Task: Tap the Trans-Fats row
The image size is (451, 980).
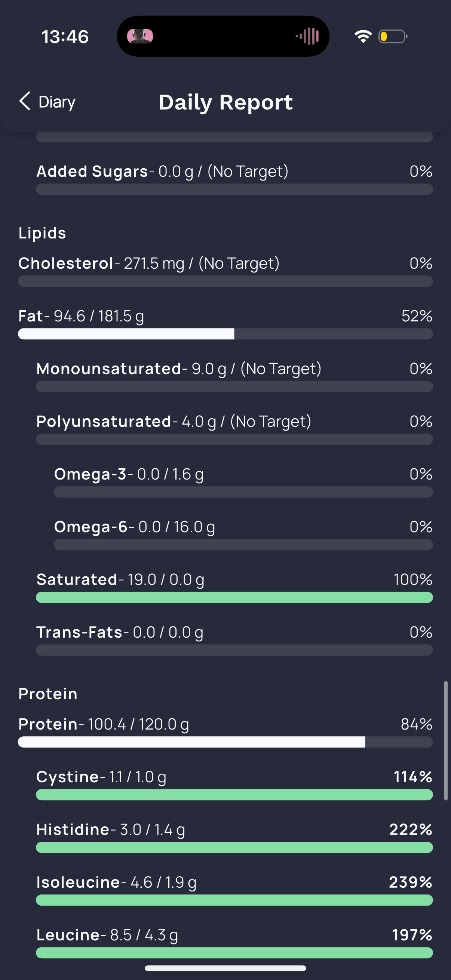Action: pyautogui.click(x=234, y=640)
